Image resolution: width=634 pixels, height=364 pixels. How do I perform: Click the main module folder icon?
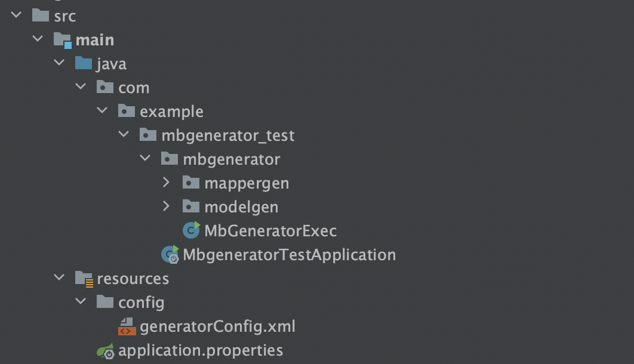[x=62, y=40]
